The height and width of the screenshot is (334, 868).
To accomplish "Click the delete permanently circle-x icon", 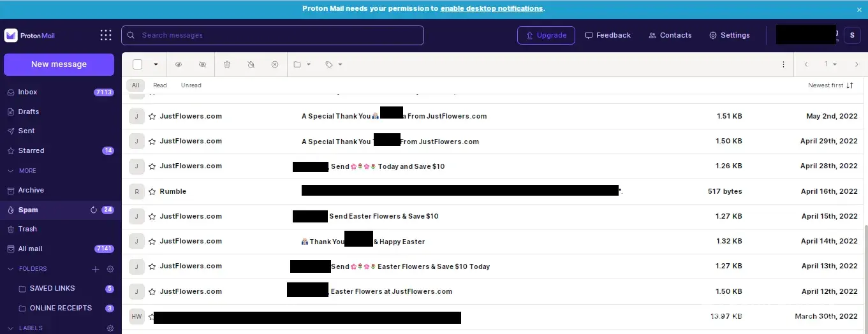I will tap(275, 64).
